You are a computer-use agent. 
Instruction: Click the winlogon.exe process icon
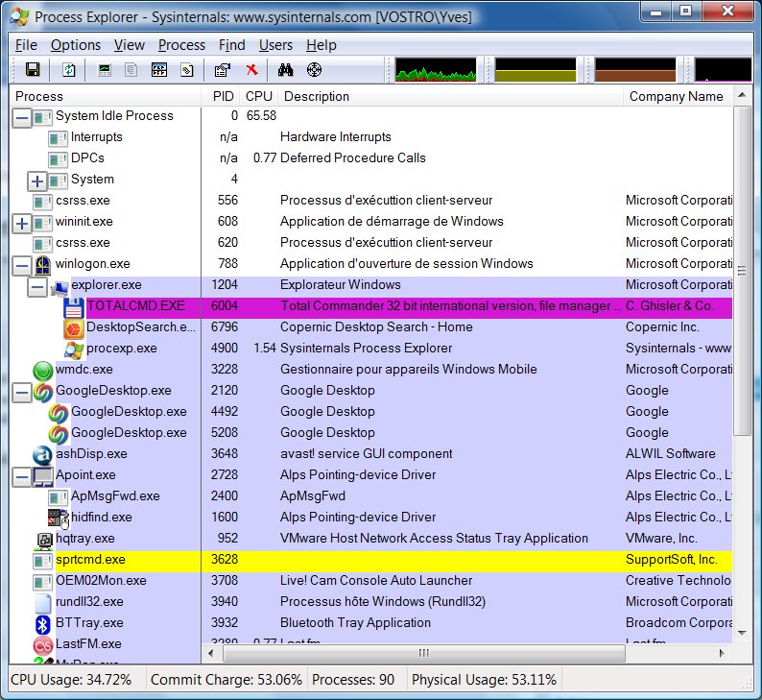pyautogui.click(x=43, y=265)
